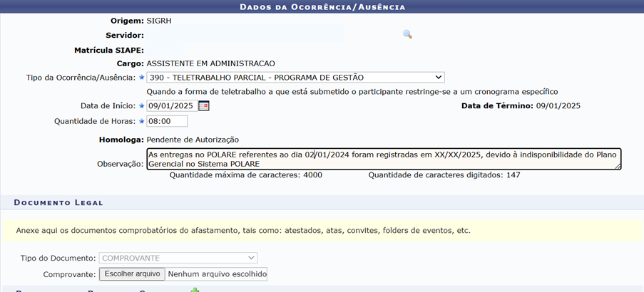
Task: Open the calendar picker for Data de Início
Action: click(204, 106)
